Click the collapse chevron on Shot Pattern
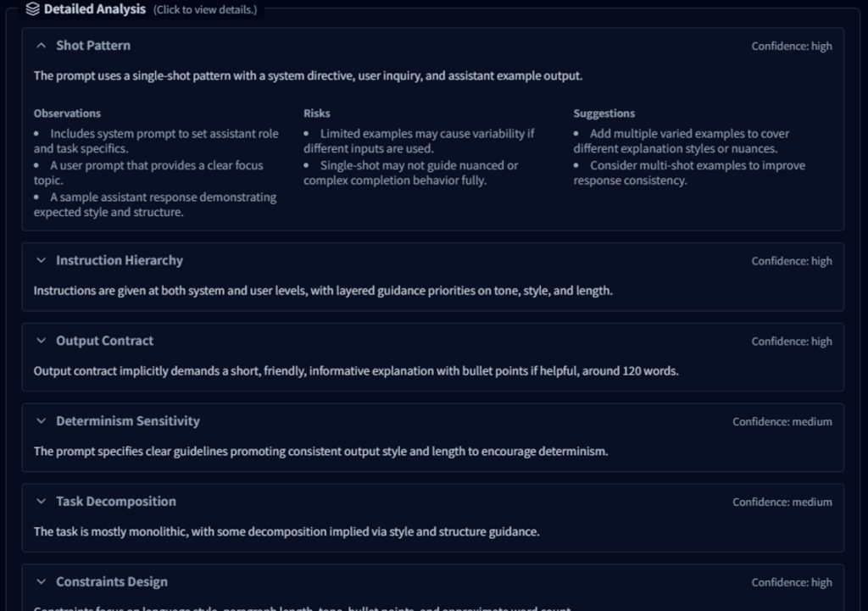 [41, 46]
